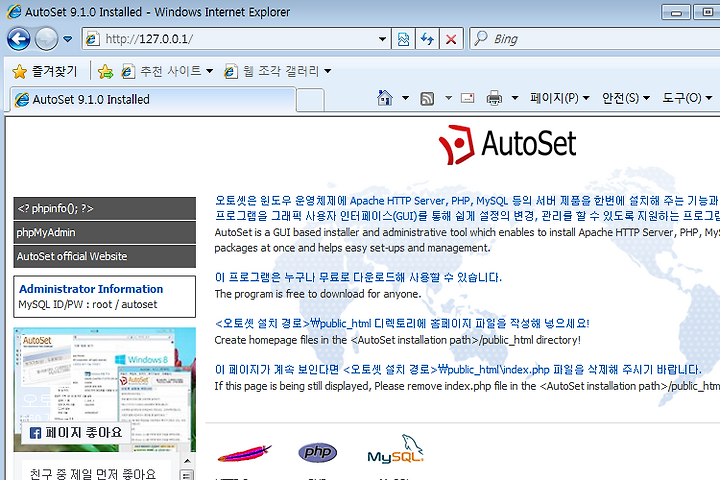The height and width of the screenshot is (480, 720).
Task: Open a new blank tab
Action: pyautogui.click(x=310, y=100)
